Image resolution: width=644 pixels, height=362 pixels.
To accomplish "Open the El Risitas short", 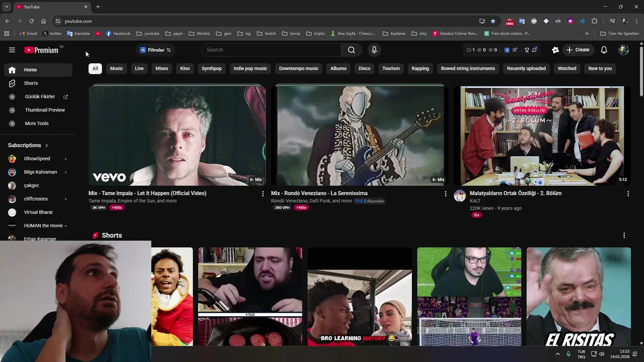I will (579, 297).
